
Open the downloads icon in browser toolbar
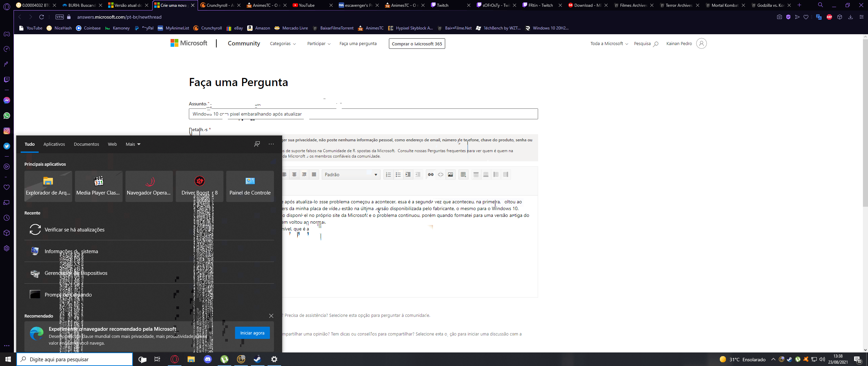click(x=850, y=17)
